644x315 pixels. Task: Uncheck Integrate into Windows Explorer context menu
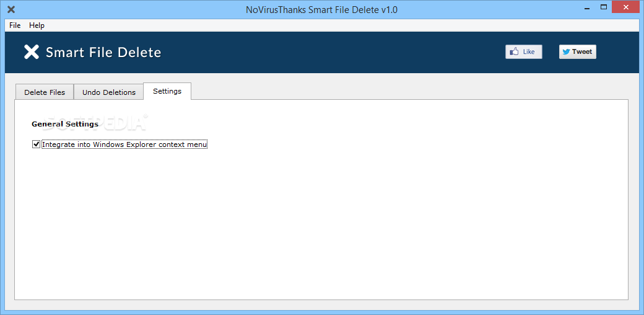36,144
